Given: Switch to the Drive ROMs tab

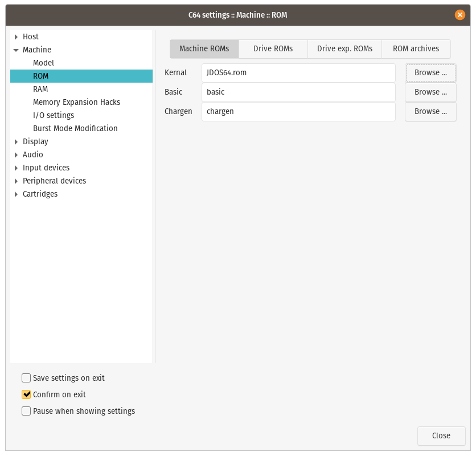Looking at the screenshot, I should [273, 48].
